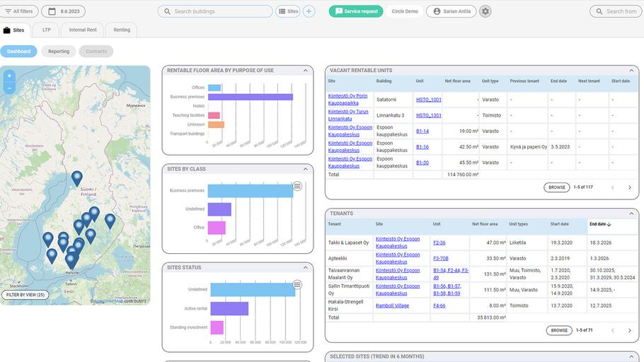Collapse the Selected Sites trend panel
Screen dimensions: 644x362
[631, 356]
